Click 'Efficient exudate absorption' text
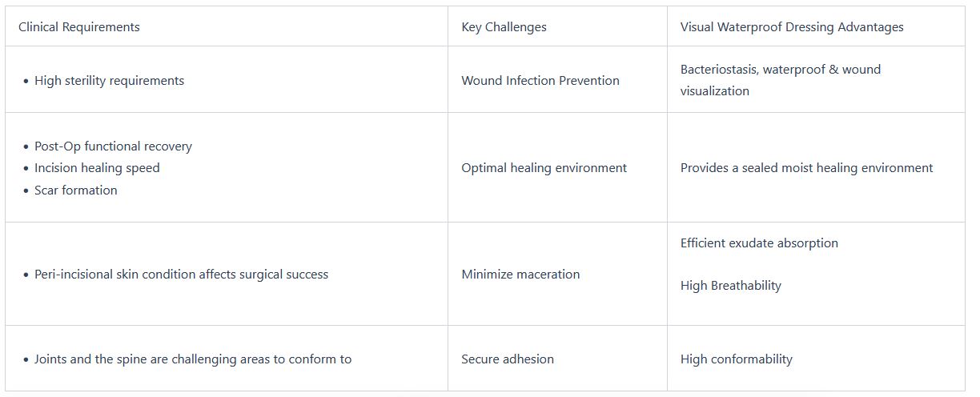 (759, 243)
